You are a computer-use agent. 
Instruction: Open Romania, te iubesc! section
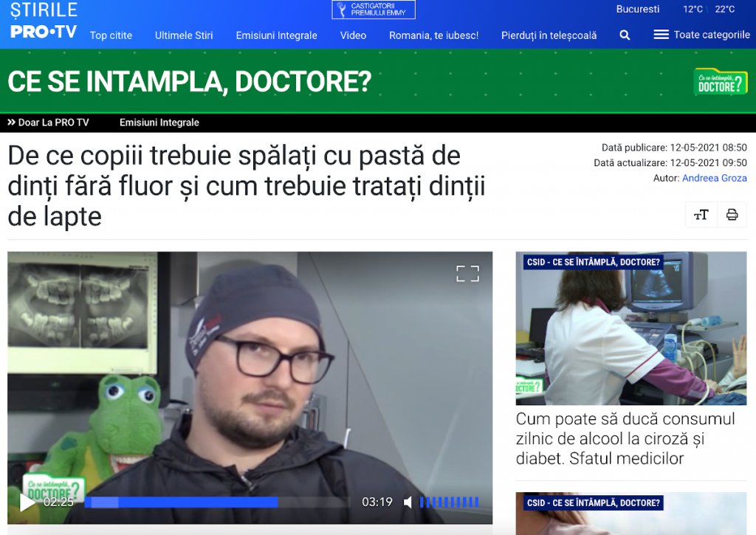click(x=433, y=35)
